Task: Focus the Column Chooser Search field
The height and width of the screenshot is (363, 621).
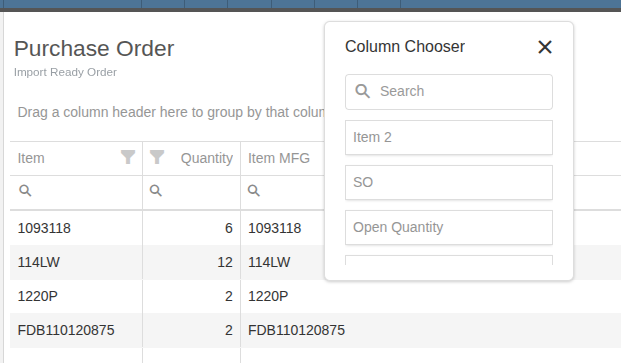Action: 449,92
